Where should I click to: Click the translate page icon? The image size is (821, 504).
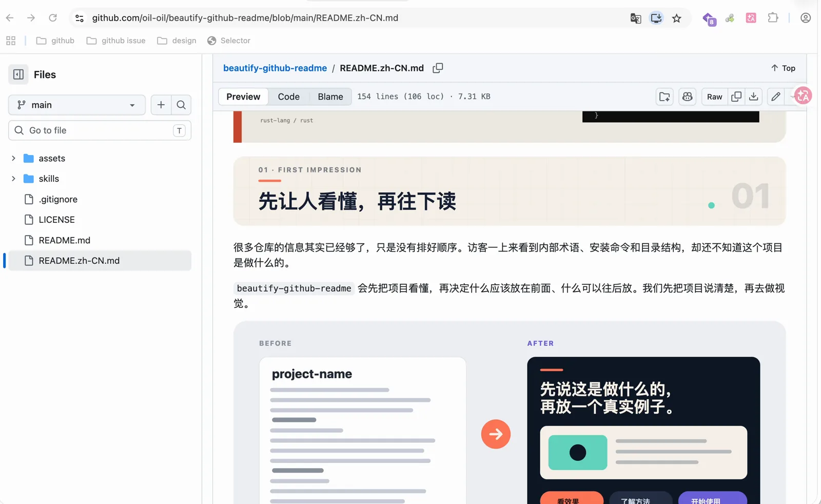636,18
